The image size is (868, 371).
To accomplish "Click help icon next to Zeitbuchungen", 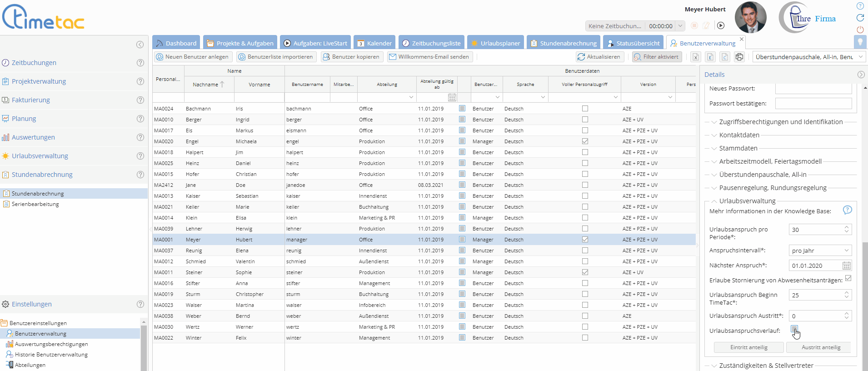I will tap(140, 63).
